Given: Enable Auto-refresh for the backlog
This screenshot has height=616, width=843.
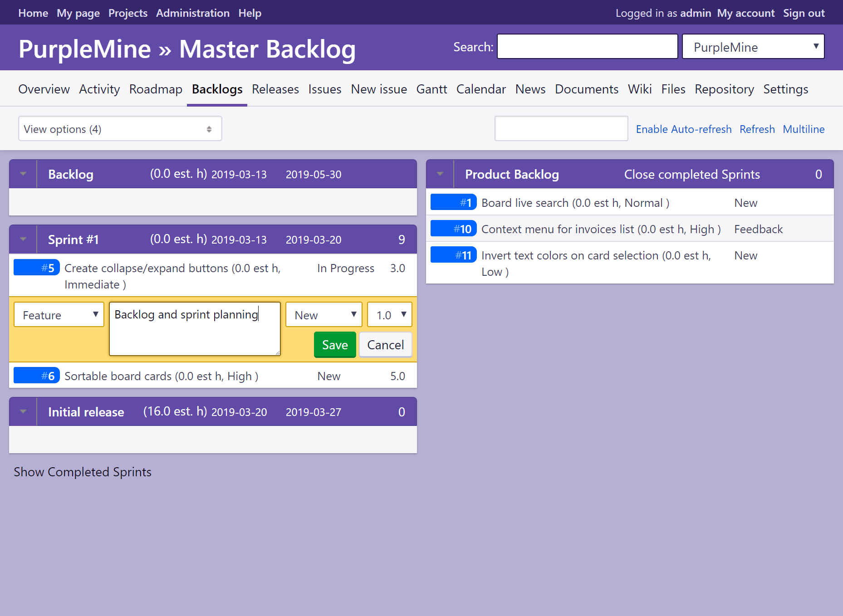Looking at the screenshot, I should point(683,129).
